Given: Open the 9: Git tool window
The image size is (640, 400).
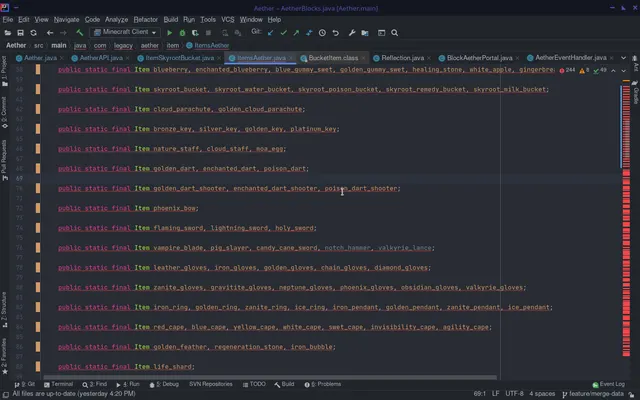Looking at the screenshot, I should coord(24,384).
